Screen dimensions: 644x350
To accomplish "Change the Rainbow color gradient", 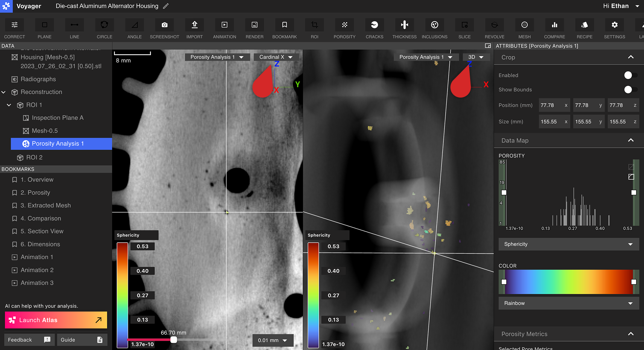I will point(568,303).
